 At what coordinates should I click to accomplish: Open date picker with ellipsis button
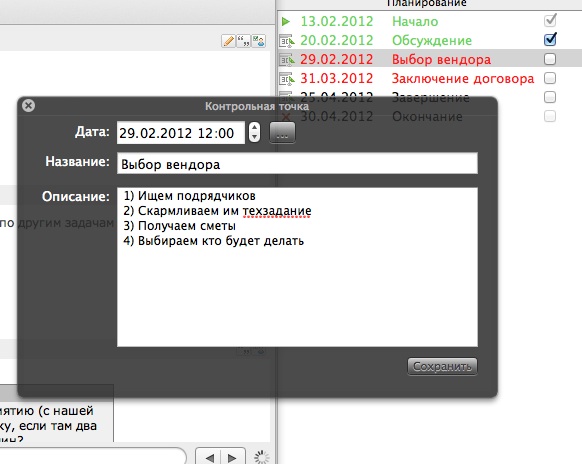282,133
